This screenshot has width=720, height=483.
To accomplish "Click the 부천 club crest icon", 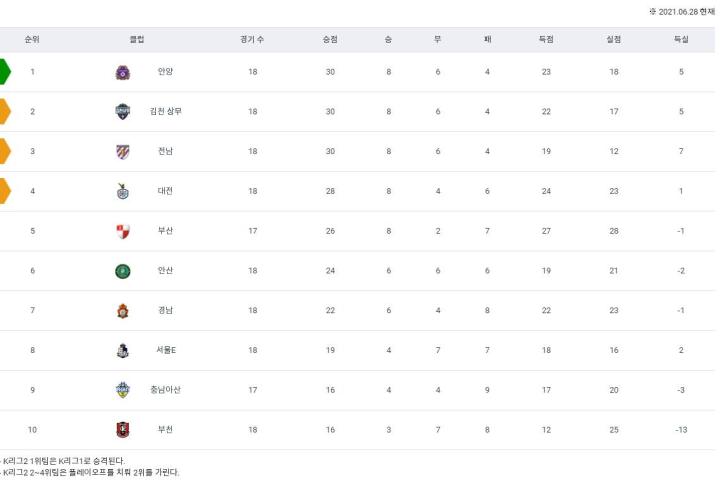I will tap(123, 430).
